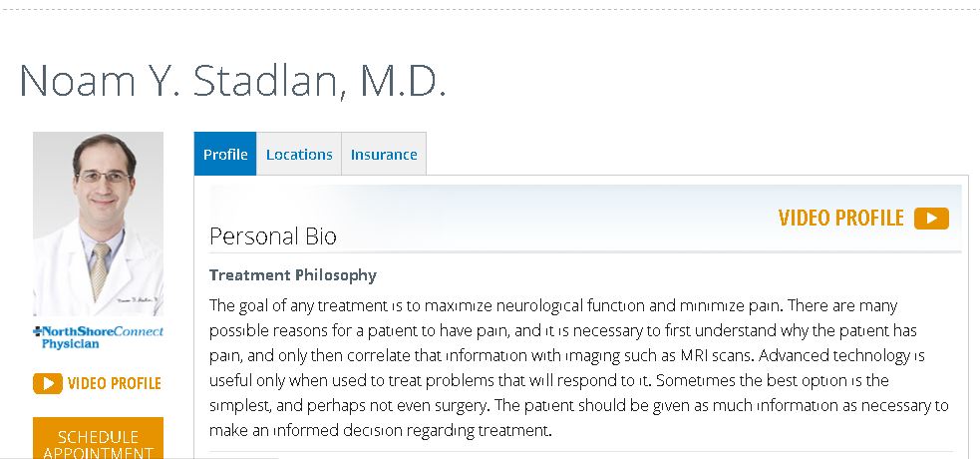Click Dr. Stadlan's portrait photo
The width and height of the screenshot is (980, 459).
(98, 224)
